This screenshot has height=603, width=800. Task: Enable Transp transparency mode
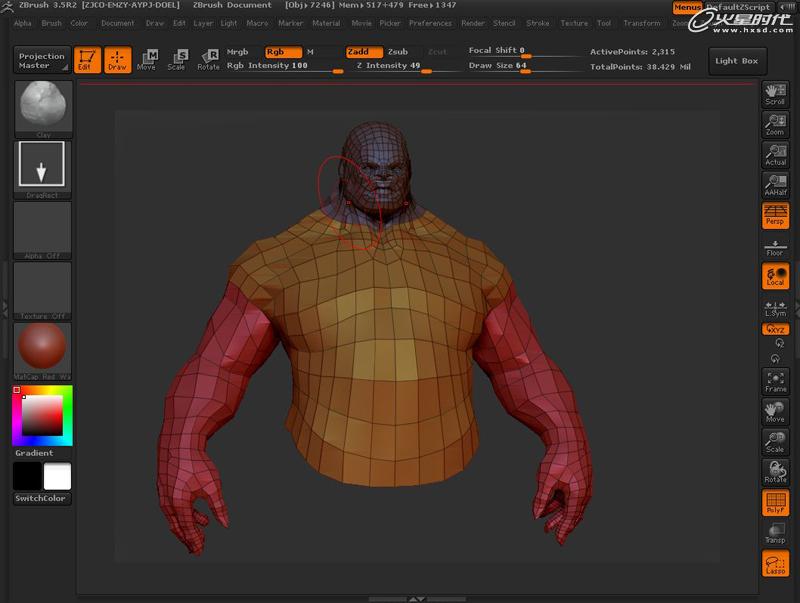tap(775, 533)
